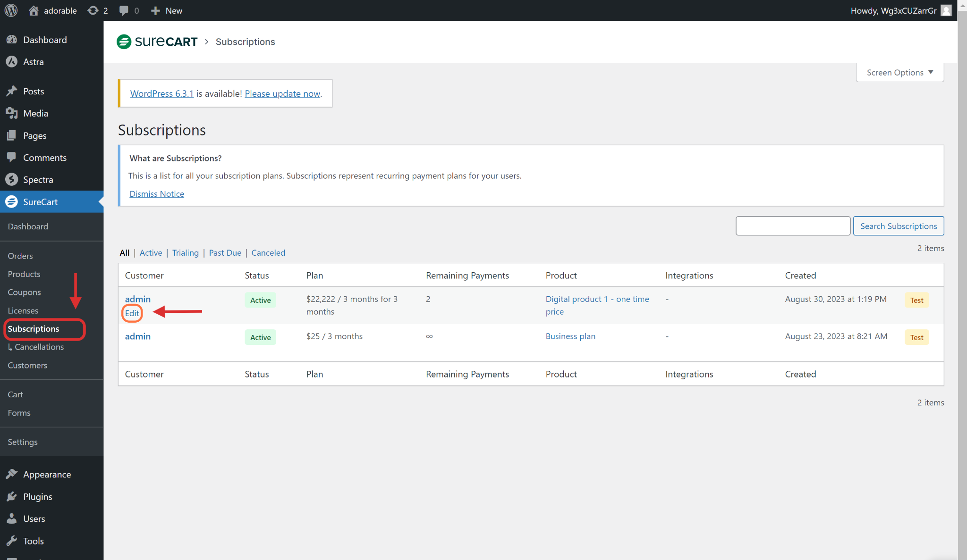Click the SureCart logo in header
The height and width of the screenshot is (560, 967).
pos(157,42)
